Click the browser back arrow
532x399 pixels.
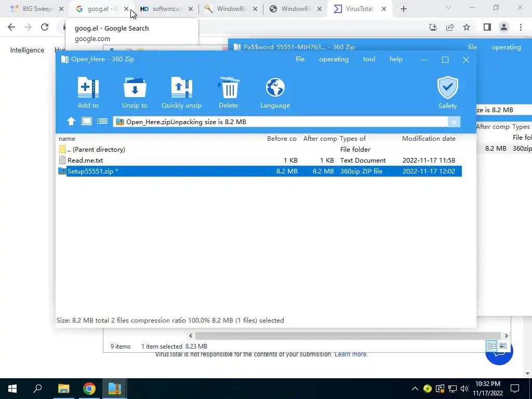click(x=11, y=27)
